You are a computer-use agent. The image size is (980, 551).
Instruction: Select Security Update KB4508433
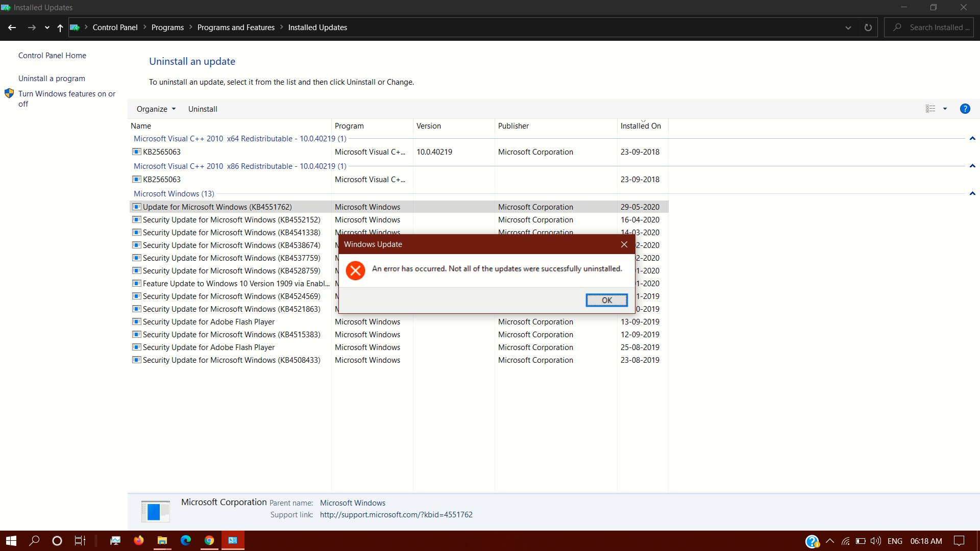[x=399, y=360]
